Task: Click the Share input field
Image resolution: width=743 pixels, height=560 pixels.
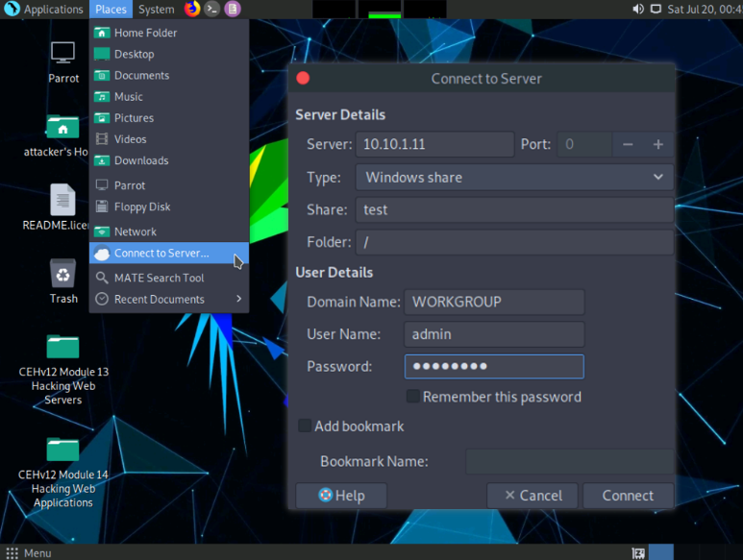Action: [x=514, y=209]
